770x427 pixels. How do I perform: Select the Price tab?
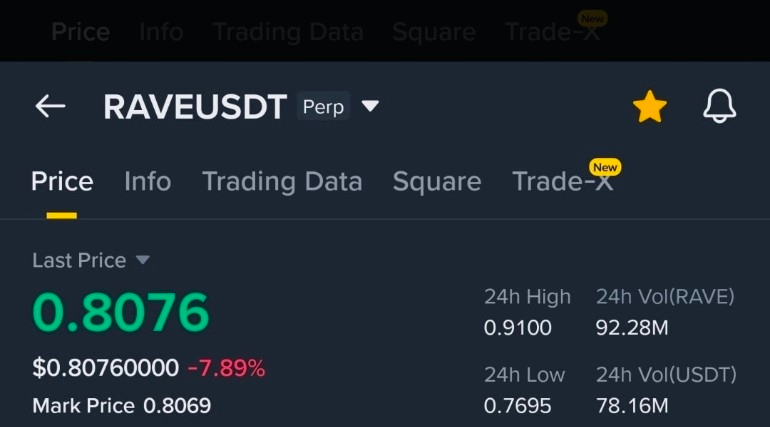pyautogui.click(x=62, y=181)
